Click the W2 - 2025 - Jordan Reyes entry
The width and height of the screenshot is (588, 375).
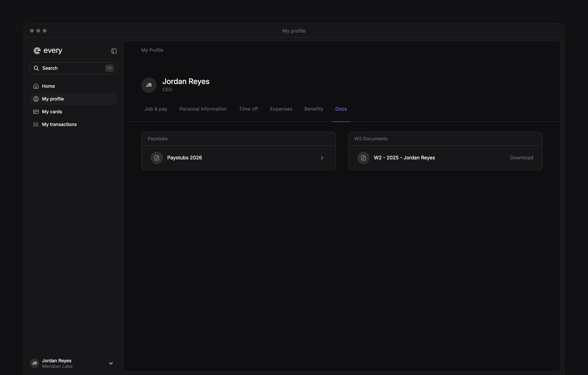click(404, 158)
